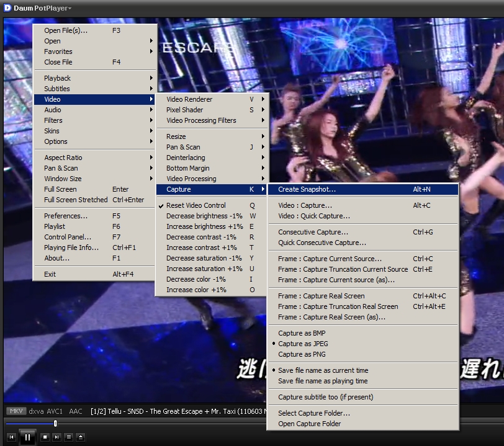Click the MKV format badge

pos(16,411)
